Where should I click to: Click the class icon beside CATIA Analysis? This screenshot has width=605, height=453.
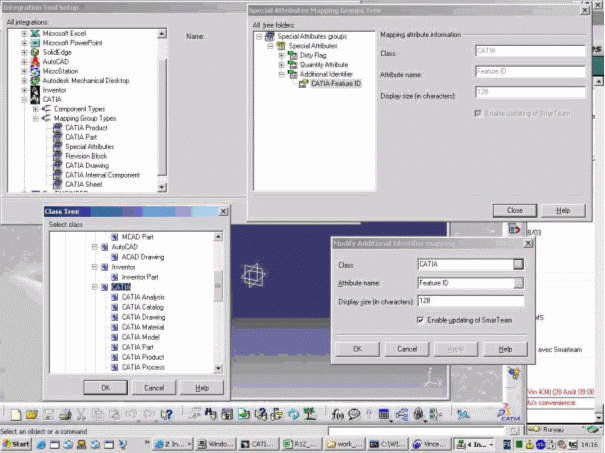(115, 297)
